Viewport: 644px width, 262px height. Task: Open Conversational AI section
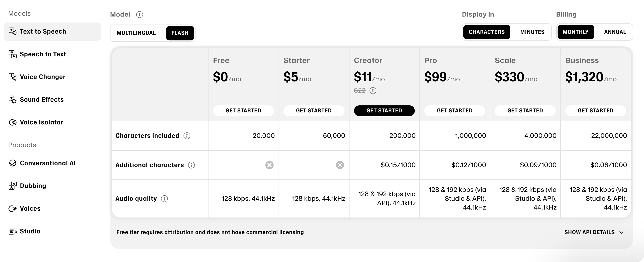(47, 163)
